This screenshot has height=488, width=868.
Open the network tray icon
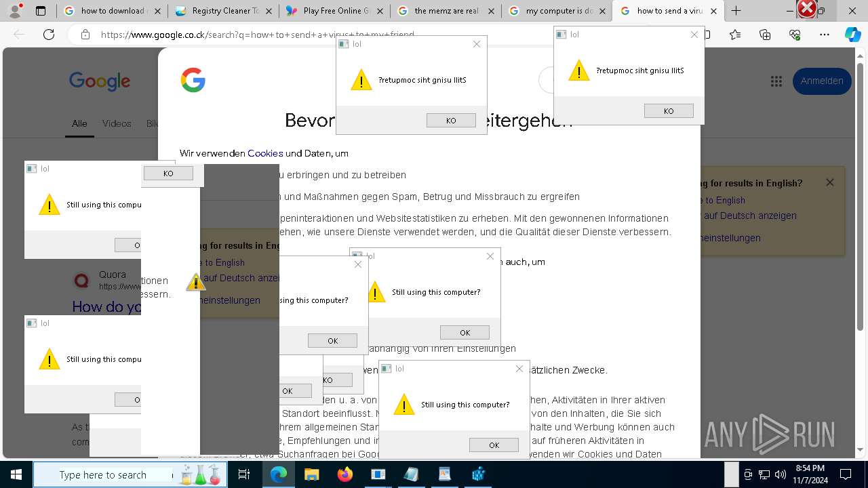click(x=764, y=474)
